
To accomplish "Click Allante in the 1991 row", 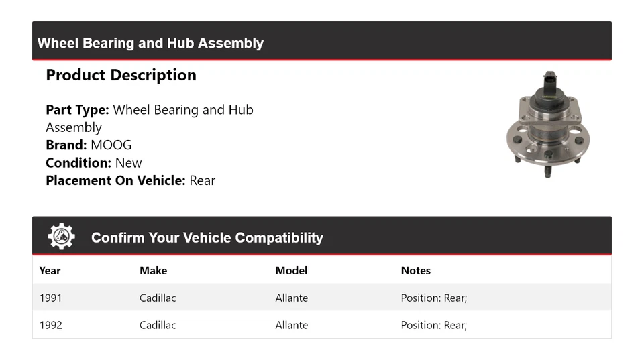I will click(292, 298).
